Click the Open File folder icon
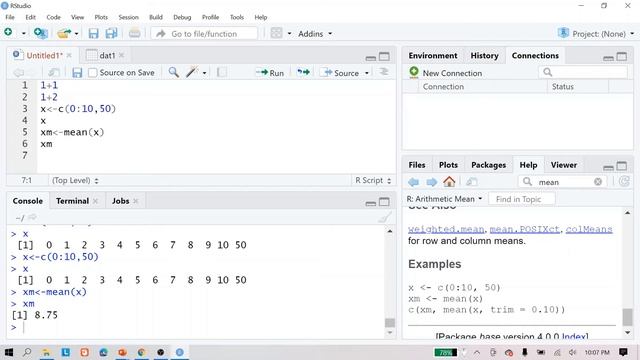The image size is (640, 360). coord(64,33)
